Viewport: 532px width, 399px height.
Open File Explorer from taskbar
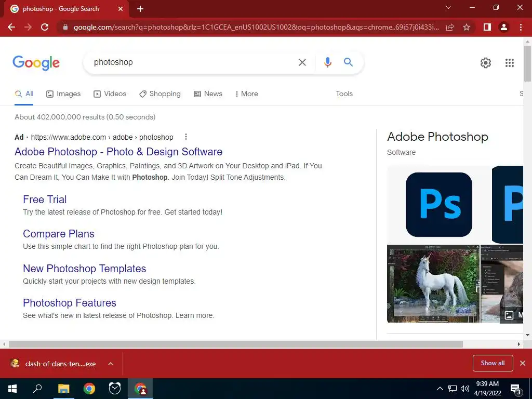click(63, 389)
